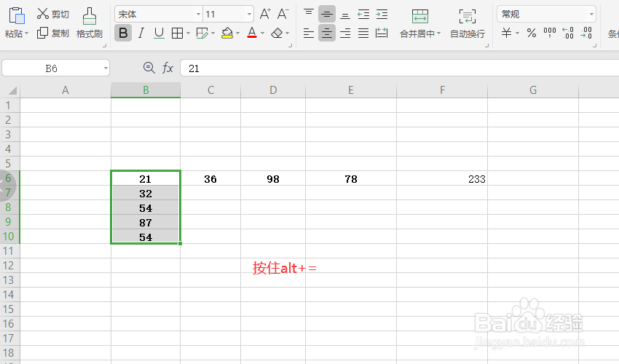Toggle Wrap Text (自动换行)
This screenshot has width=619, height=364.
point(468,23)
